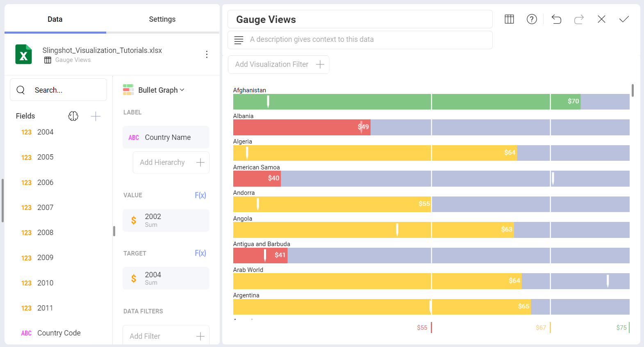Image resolution: width=644 pixels, height=347 pixels.
Task: Click the Albania $49 red bar
Action: pyautogui.click(x=302, y=127)
